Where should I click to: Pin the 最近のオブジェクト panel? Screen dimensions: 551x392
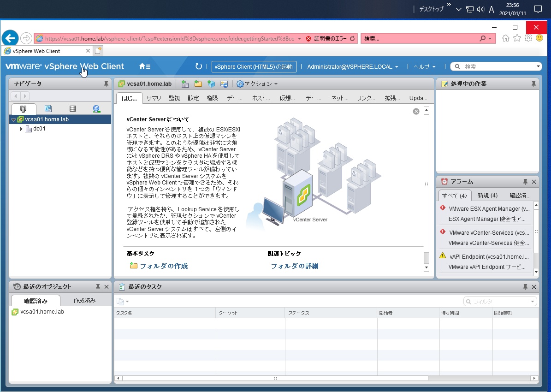[x=98, y=287]
